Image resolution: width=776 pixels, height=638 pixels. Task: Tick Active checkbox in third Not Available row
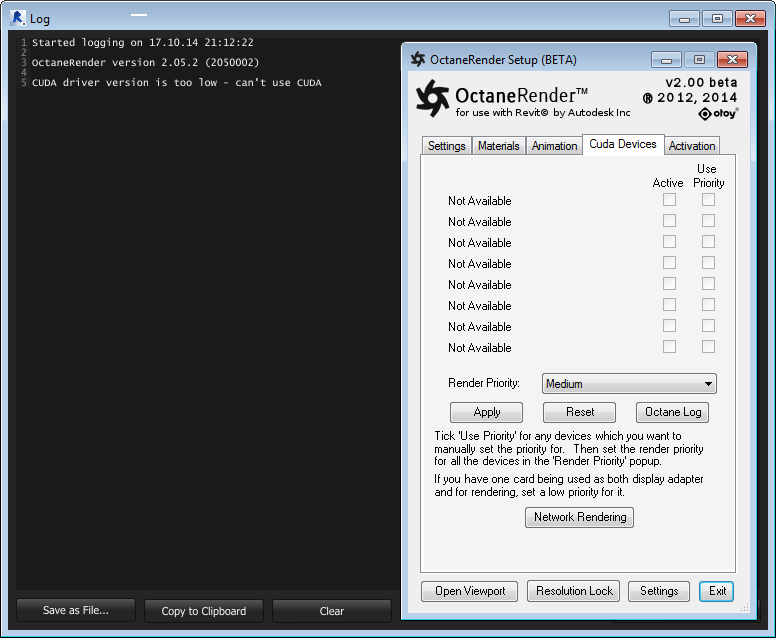(x=669, y=242)
